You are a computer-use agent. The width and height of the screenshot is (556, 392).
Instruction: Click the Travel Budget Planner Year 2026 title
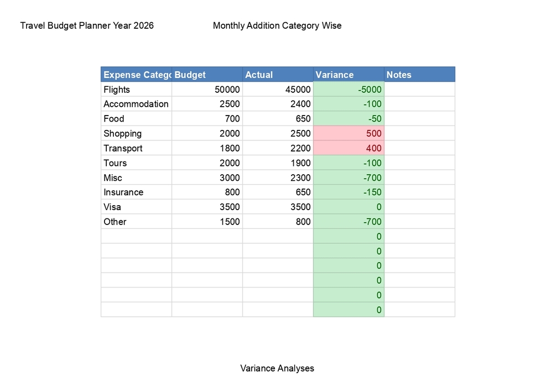87,25
